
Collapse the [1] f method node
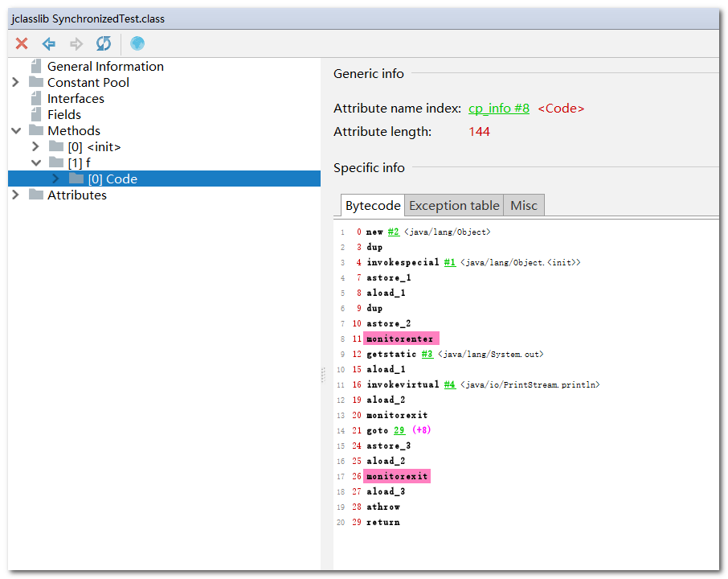35,163
